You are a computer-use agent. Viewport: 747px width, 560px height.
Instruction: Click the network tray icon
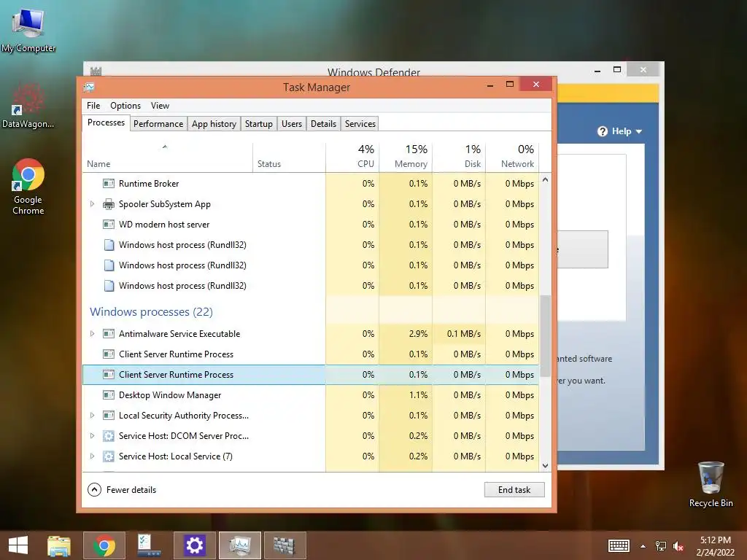[x=661, y=546]
